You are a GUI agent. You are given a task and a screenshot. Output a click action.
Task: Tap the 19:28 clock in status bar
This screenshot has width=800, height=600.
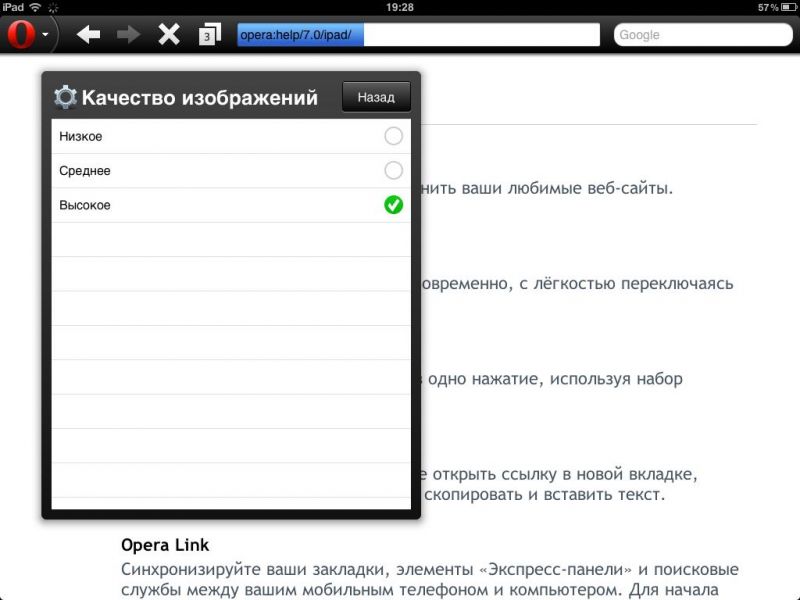399,7
